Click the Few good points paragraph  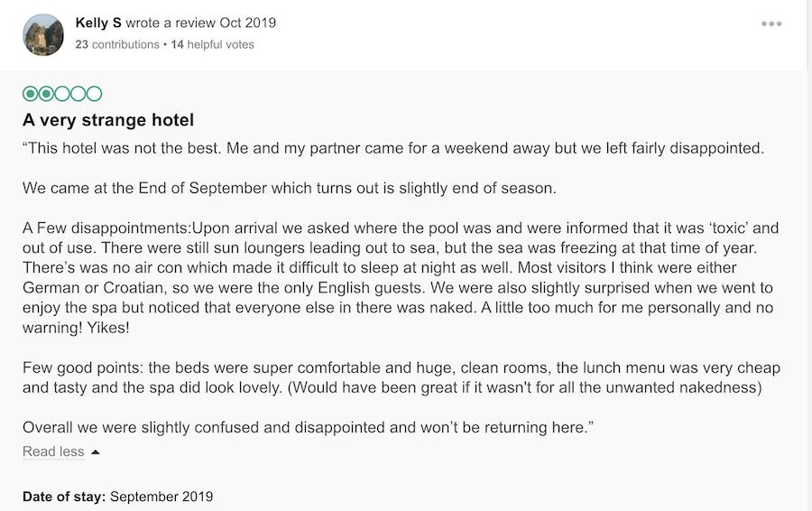point(401,377)
